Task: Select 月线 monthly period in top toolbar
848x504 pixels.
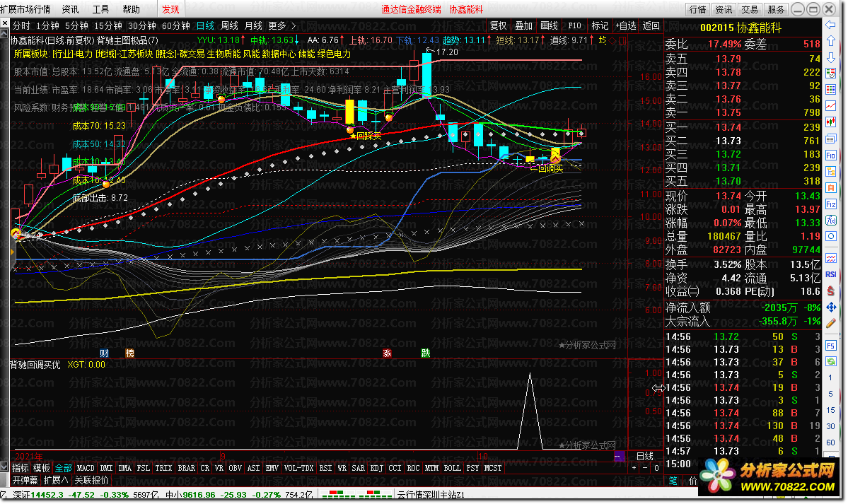Action: 253,25
